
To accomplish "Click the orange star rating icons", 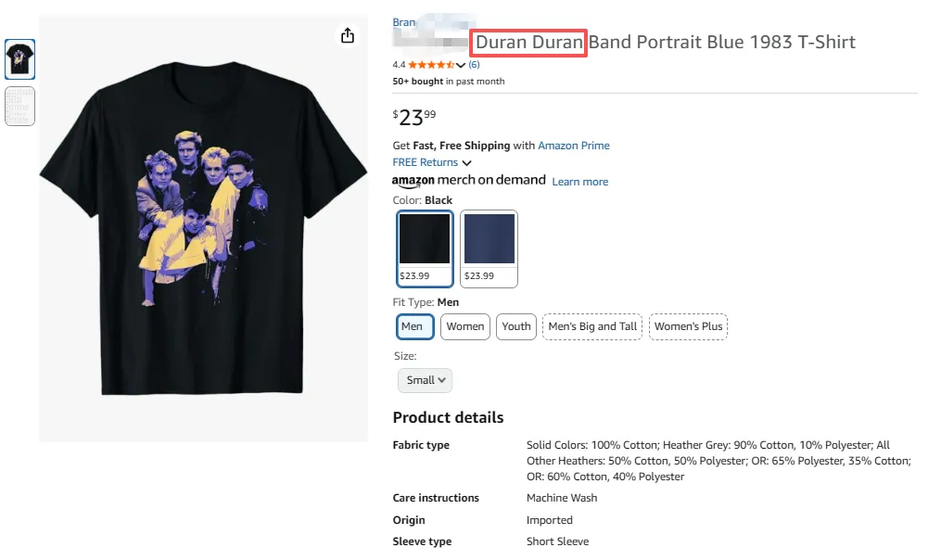I will [x=429, y=65].
